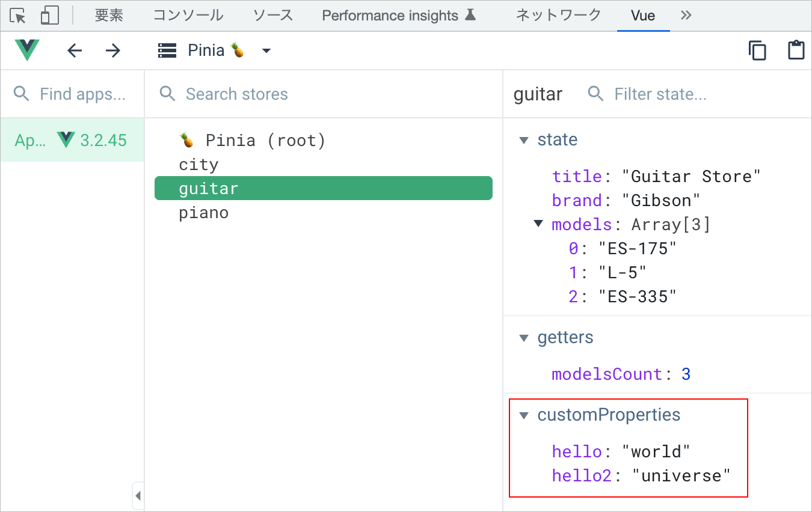Image resolution: width=812 pixels, height=512 pixels.
Task: Open the ネットワーク tab
Action: tap(558, 16)
